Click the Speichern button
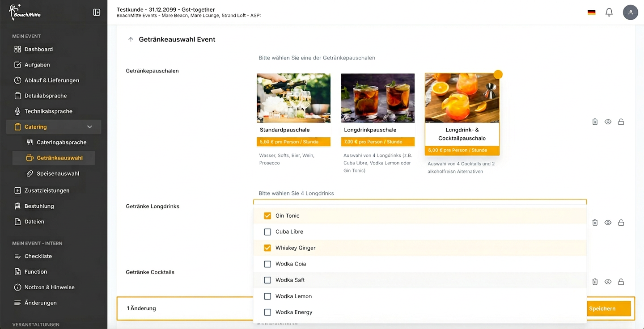This screenshot has width=644, height=329. click(x=602, y=308)
